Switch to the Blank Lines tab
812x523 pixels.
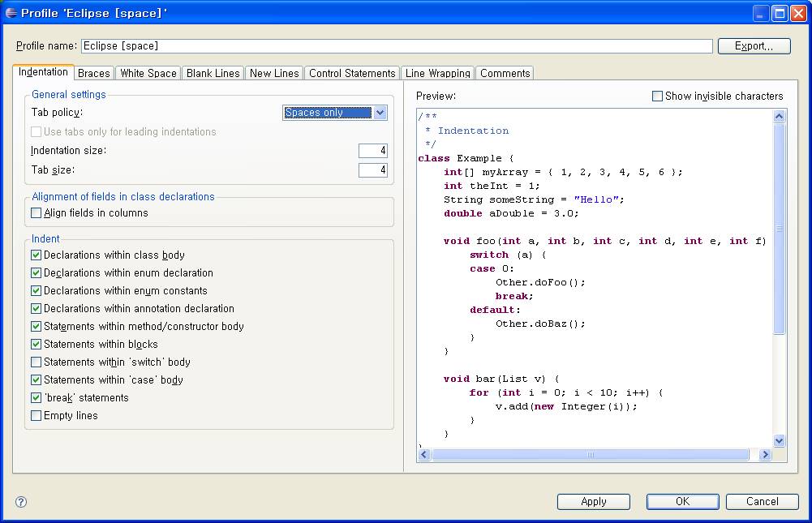(213, 74)
